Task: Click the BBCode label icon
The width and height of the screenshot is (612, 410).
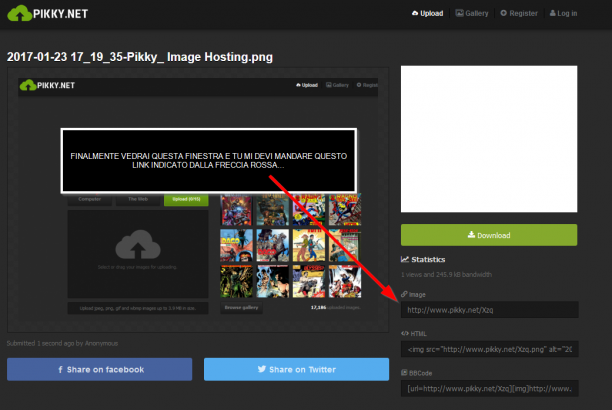Action: (404, 373)
